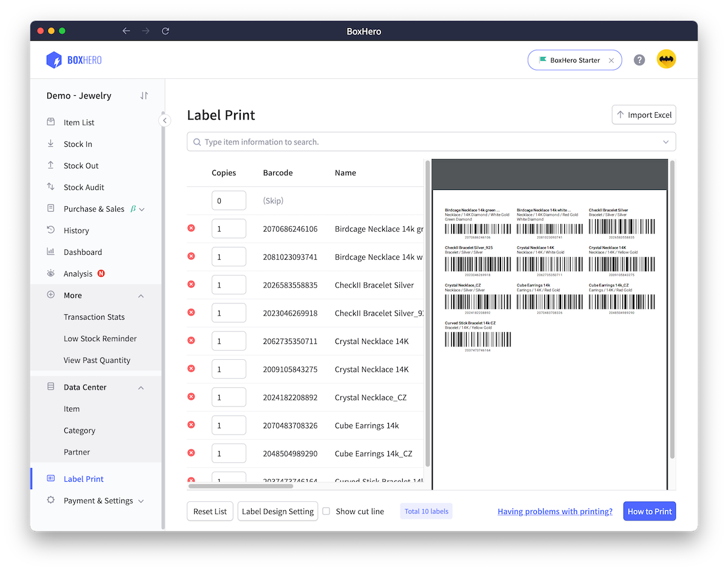Click the search magnifier icon
Screen dimensions: 728x571
[197, 142]
